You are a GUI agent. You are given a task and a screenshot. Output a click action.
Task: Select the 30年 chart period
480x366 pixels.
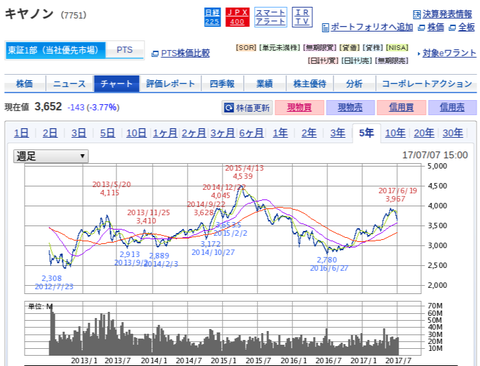(452, 133)
